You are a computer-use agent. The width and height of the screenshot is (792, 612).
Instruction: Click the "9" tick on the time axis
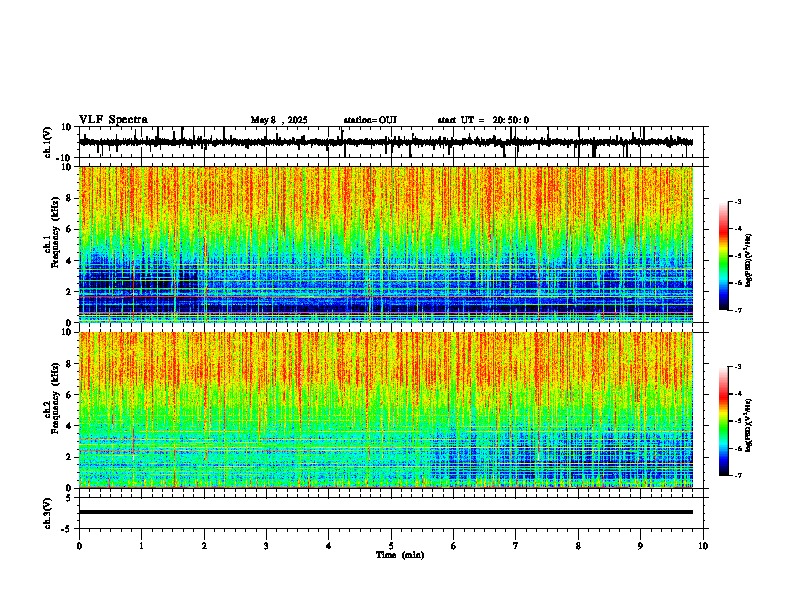tap(640, 546)
